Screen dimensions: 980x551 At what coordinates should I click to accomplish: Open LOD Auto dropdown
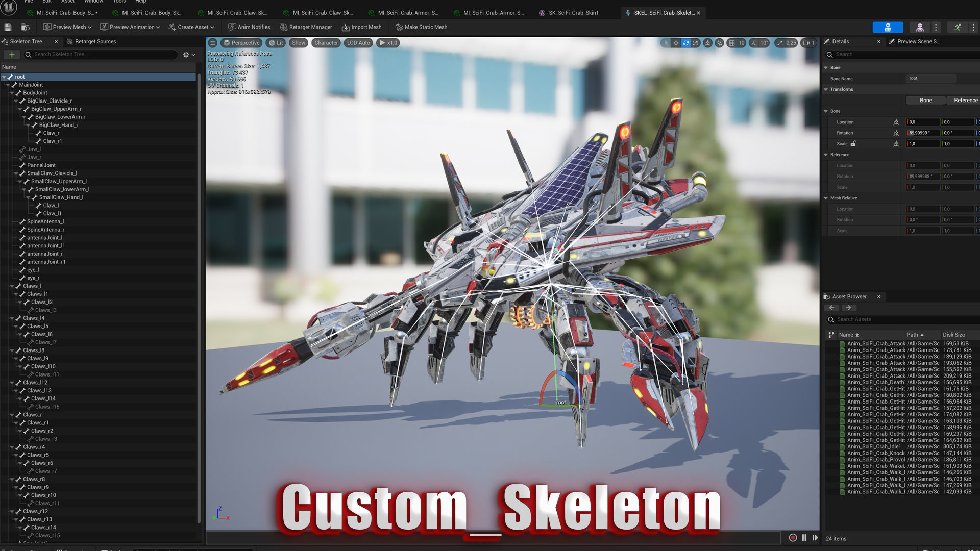[x=358, y=43]
